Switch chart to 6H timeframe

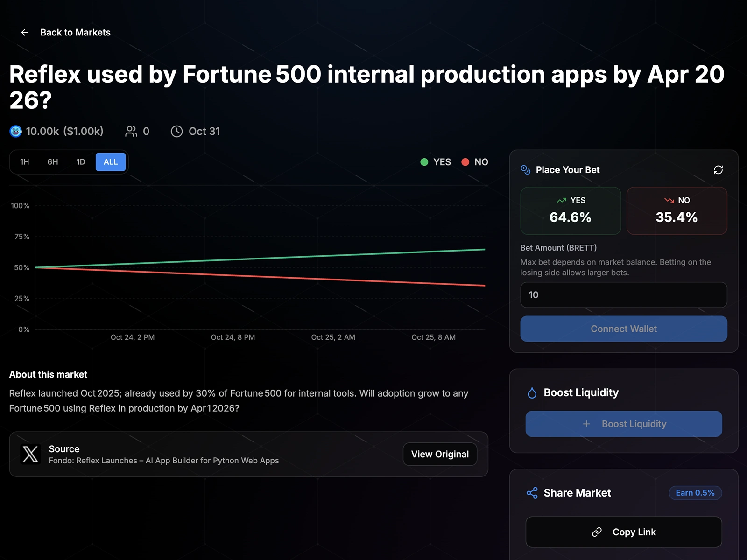53,162
